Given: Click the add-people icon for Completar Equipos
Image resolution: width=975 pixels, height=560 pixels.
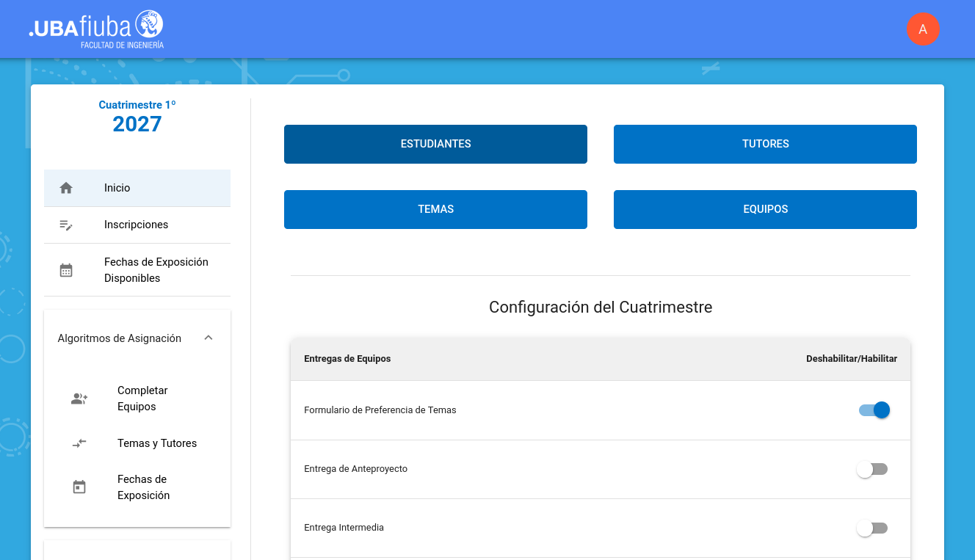Looking at the screenshot, I should click(79, 399).
